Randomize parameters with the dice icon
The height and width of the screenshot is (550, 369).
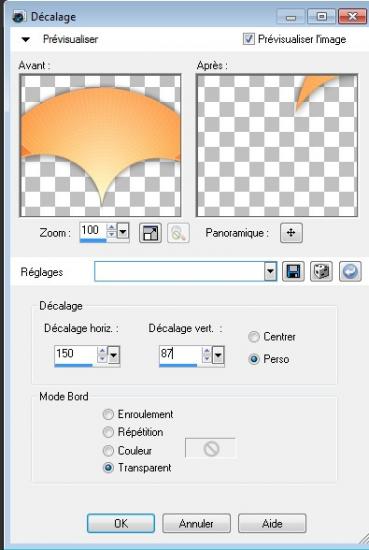point(321,271)
